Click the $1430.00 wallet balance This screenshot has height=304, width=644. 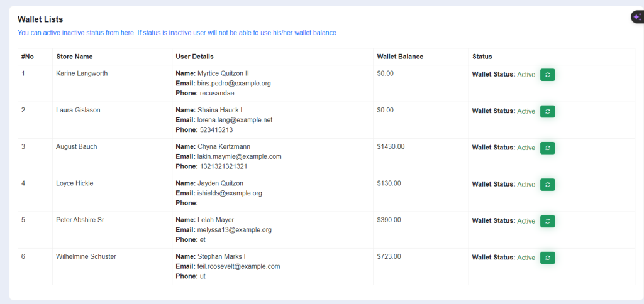click(391, 146)
